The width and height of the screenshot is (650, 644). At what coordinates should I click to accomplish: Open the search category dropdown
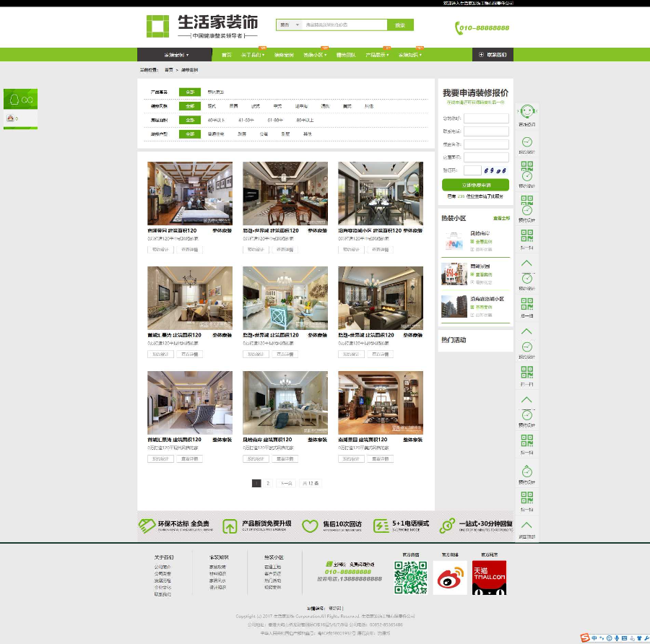click(x=289, y=25)
